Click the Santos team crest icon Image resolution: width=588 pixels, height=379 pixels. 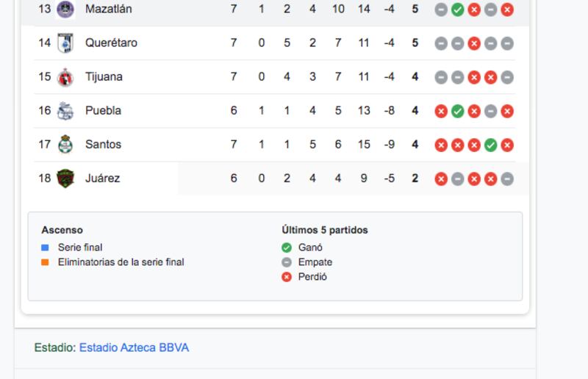[x=65, y=145]
